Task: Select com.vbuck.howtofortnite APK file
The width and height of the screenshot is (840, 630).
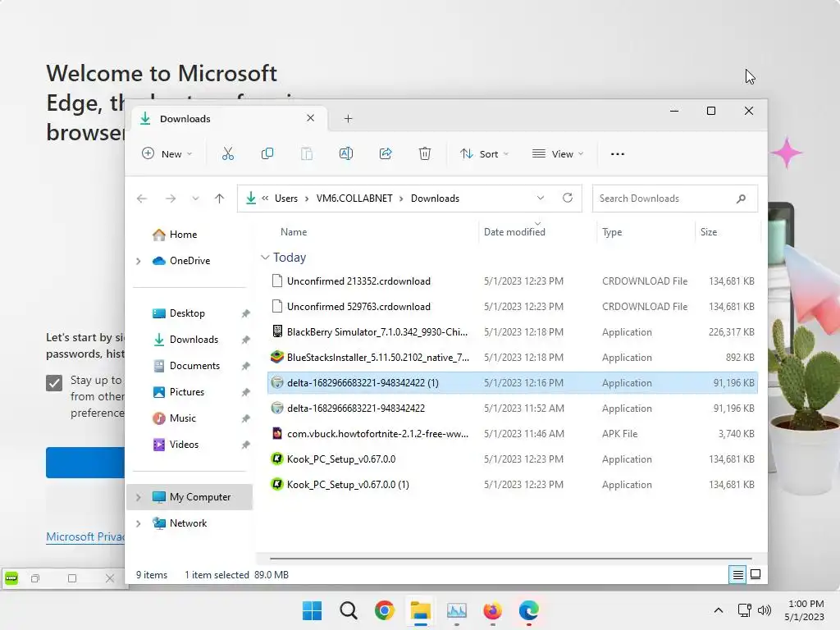Action: (512, 434)
